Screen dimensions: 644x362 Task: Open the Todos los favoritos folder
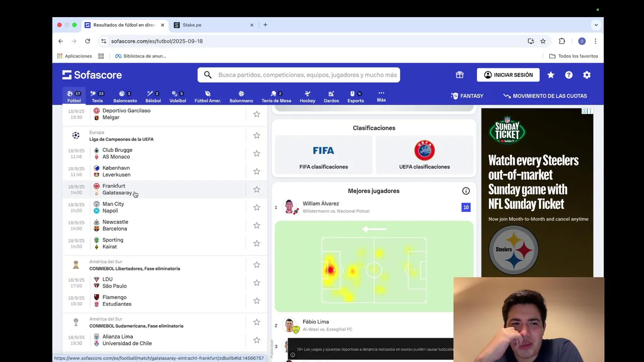click(574, 56)
